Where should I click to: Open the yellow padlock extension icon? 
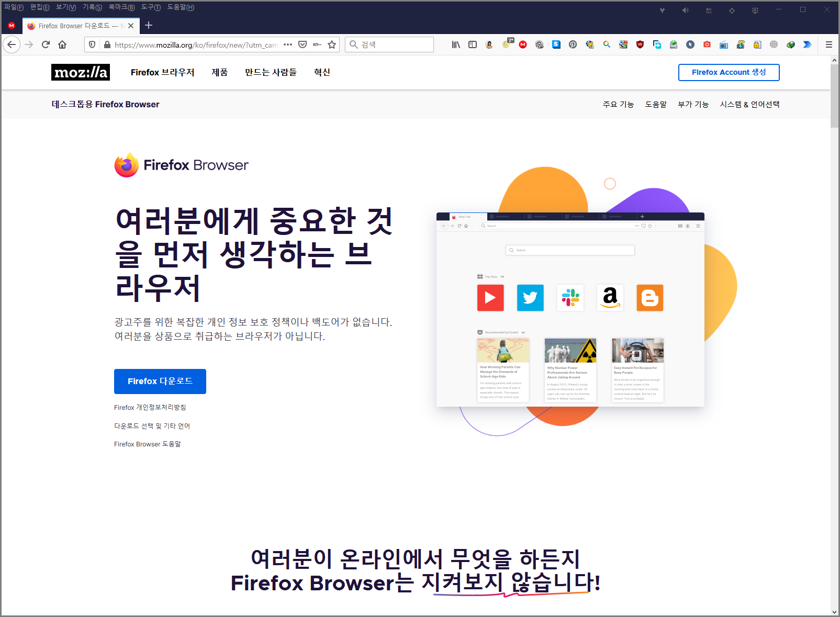(757, 44)
